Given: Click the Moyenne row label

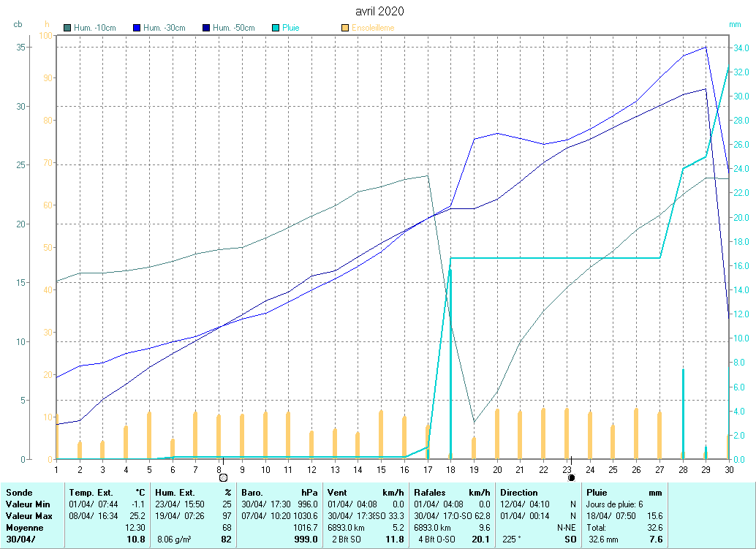Looking at the screenshot, I should (23, 527).
